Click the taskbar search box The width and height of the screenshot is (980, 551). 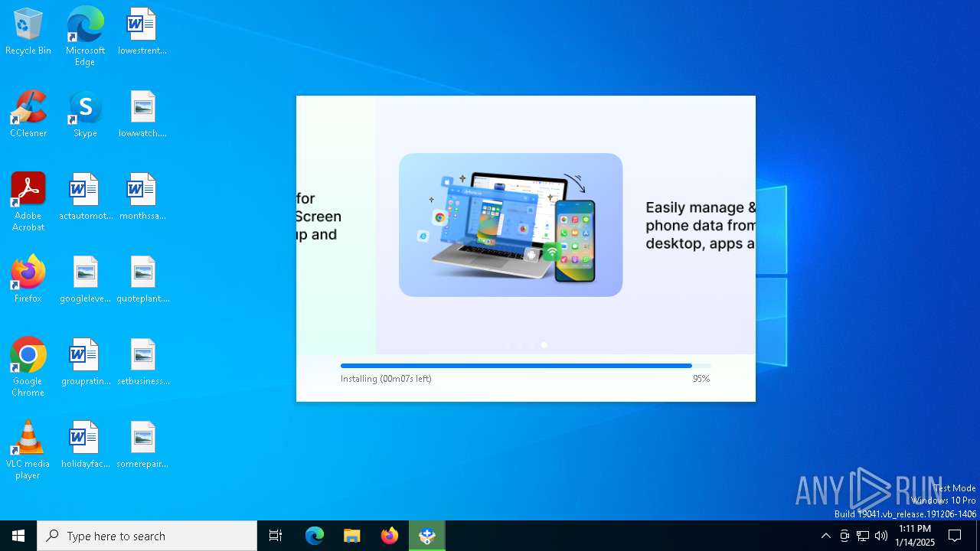click(147, 536)
